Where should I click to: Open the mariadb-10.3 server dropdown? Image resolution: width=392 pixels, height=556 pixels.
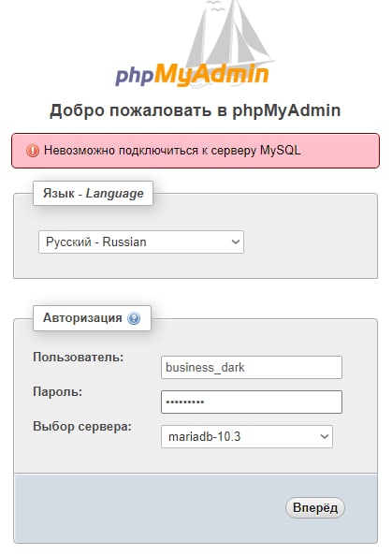247,436
